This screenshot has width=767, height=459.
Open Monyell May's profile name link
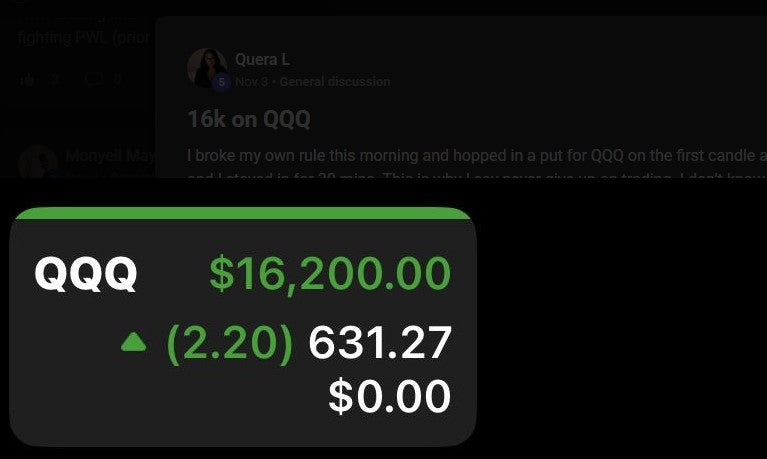110,156
